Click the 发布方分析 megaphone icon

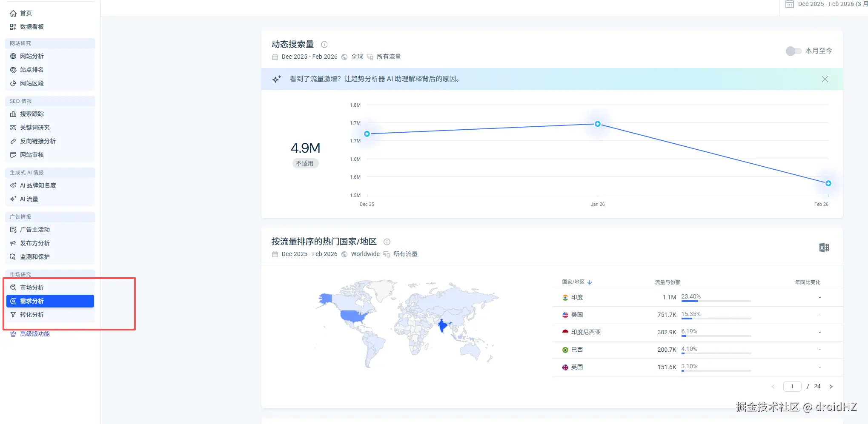pos(13,243)
